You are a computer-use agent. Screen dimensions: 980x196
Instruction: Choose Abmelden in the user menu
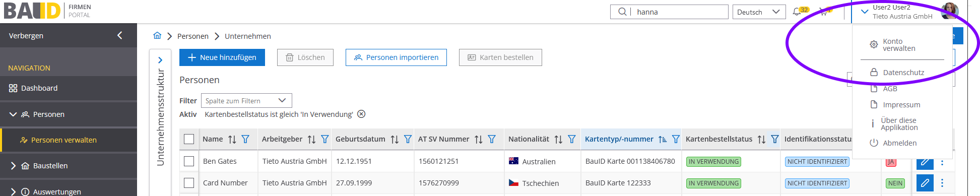899,143
